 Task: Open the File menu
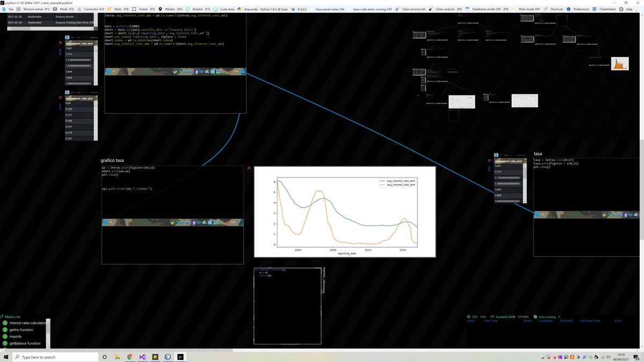point(9,9)
